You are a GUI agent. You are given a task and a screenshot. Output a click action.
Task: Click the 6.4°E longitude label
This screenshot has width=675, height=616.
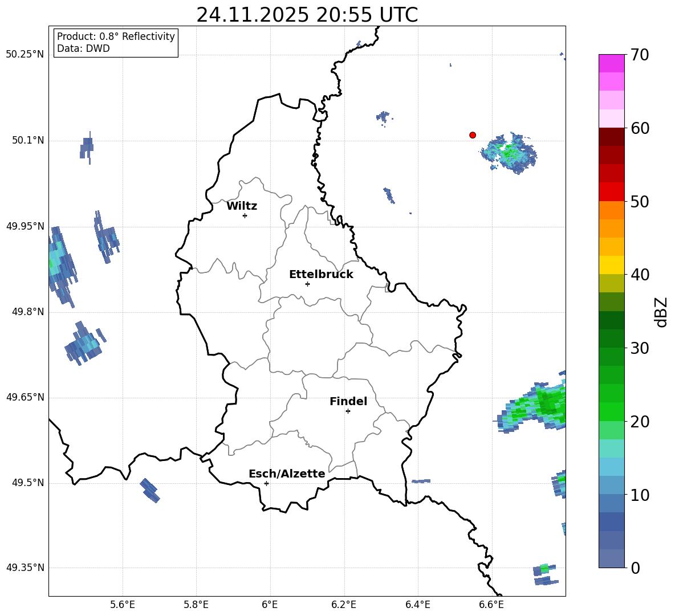point(417,605)
